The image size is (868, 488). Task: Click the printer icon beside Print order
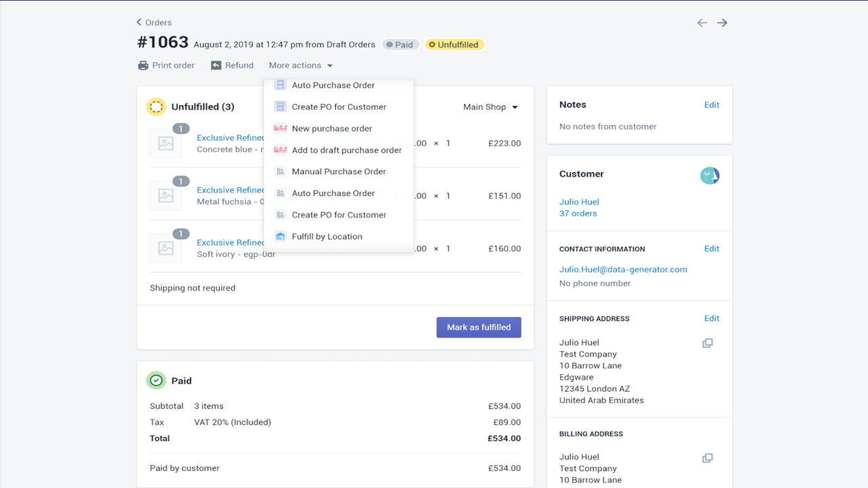143,66
